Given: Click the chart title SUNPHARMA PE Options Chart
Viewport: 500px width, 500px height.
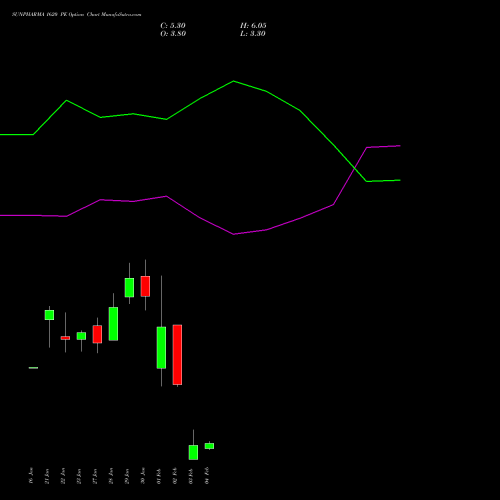Looking at the screenshot, I should 76,15.
